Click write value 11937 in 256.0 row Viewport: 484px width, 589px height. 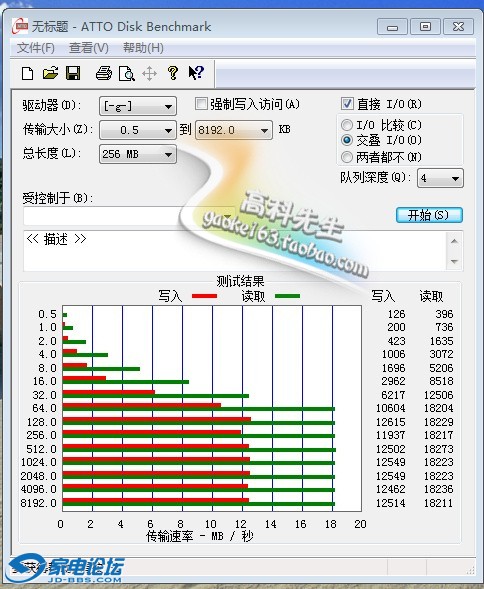[391, 435]
